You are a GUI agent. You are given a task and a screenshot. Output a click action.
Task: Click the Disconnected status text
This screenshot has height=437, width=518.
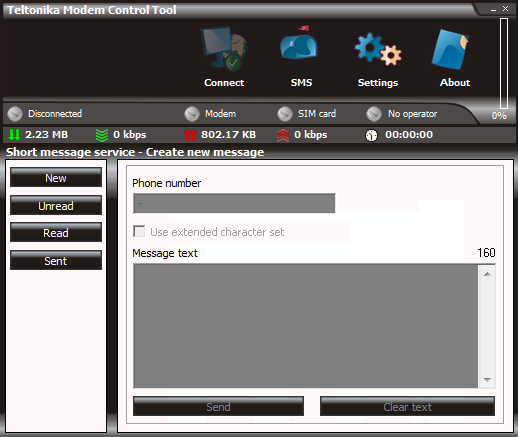(55, 114)
